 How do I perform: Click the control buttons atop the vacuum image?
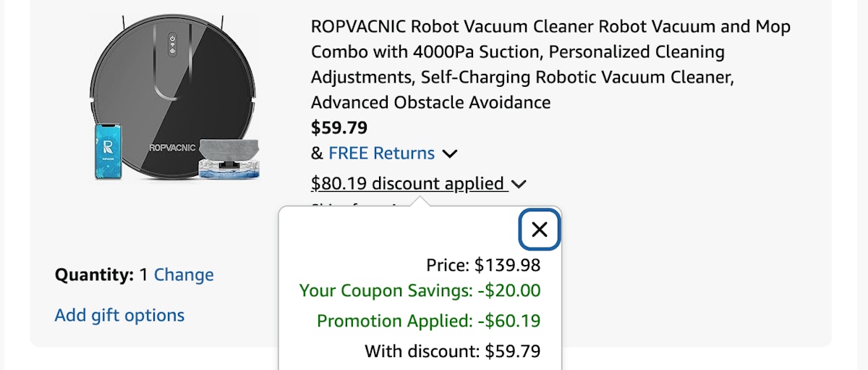click(173, 44)
